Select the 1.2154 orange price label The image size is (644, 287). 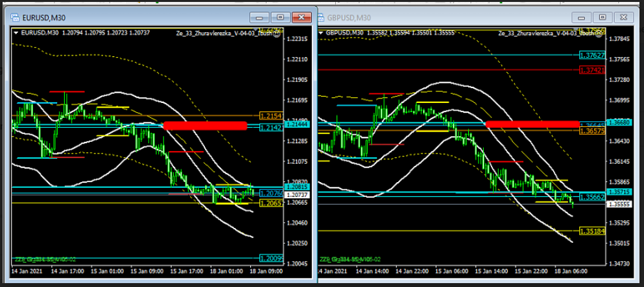click(x=270, y=116)
